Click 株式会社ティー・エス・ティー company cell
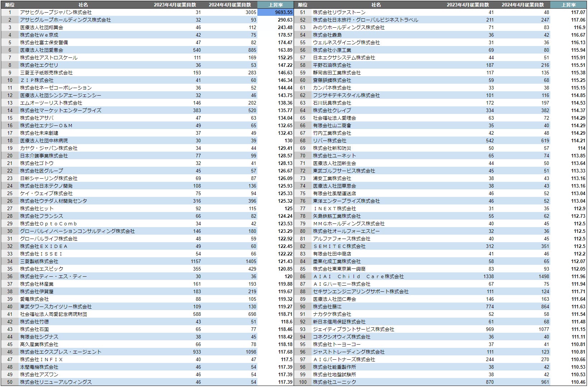Screen dimensions: 588x387 (x=53, y=276)
